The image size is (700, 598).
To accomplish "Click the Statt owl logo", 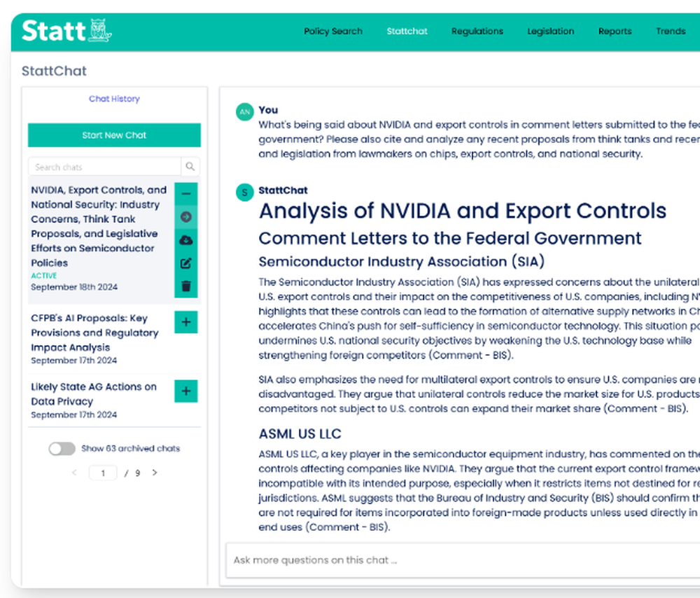I will (66, 31).
